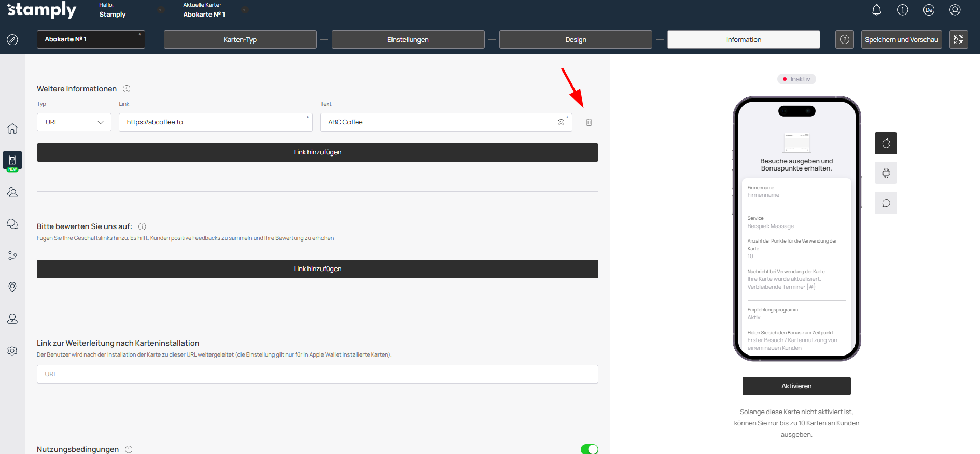Click the Aktivieren button

click(796, 386)
